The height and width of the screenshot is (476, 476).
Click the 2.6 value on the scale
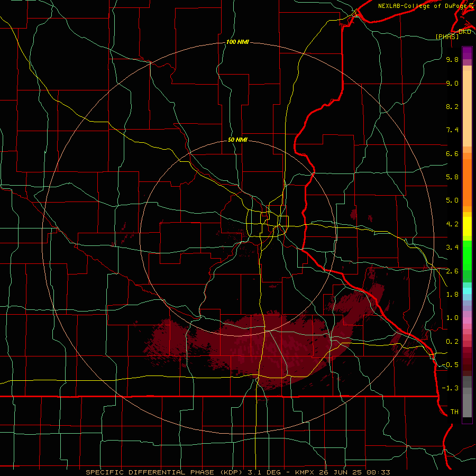[x=452, y=271]
